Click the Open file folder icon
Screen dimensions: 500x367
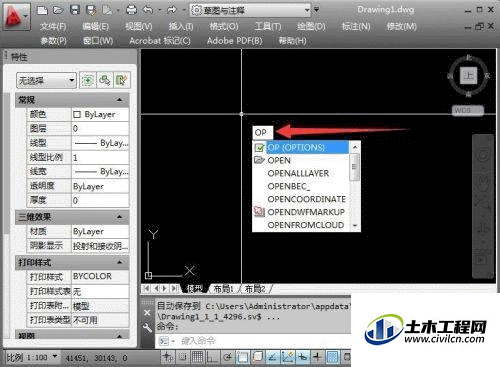tap(58, 10)
